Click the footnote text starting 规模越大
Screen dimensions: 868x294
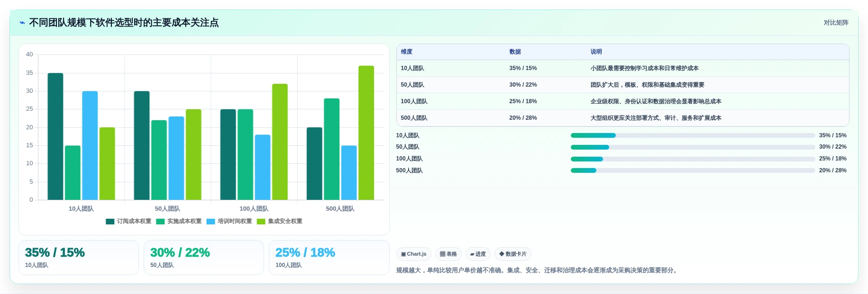[538, 271]
